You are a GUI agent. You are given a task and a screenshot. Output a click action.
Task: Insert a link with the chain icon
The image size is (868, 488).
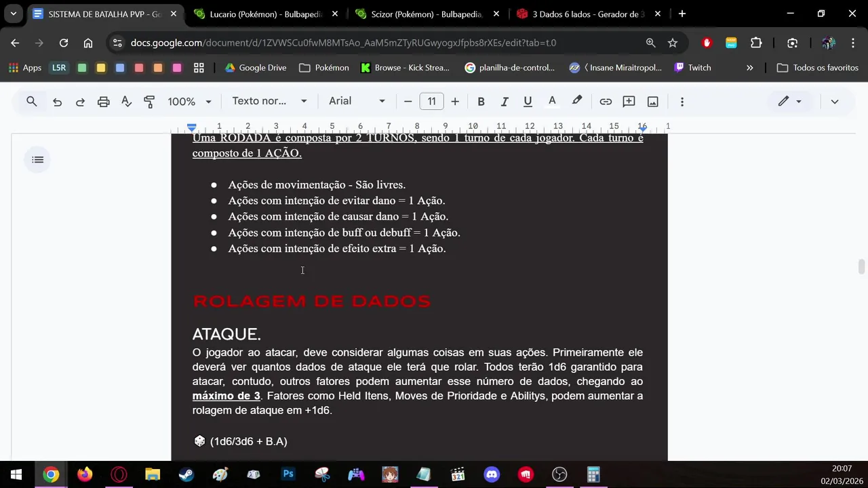[606, 102]
